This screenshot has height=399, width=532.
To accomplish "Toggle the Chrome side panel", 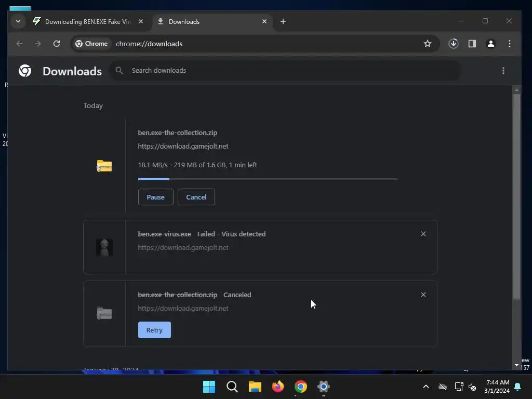I will (x=472, y=44).
